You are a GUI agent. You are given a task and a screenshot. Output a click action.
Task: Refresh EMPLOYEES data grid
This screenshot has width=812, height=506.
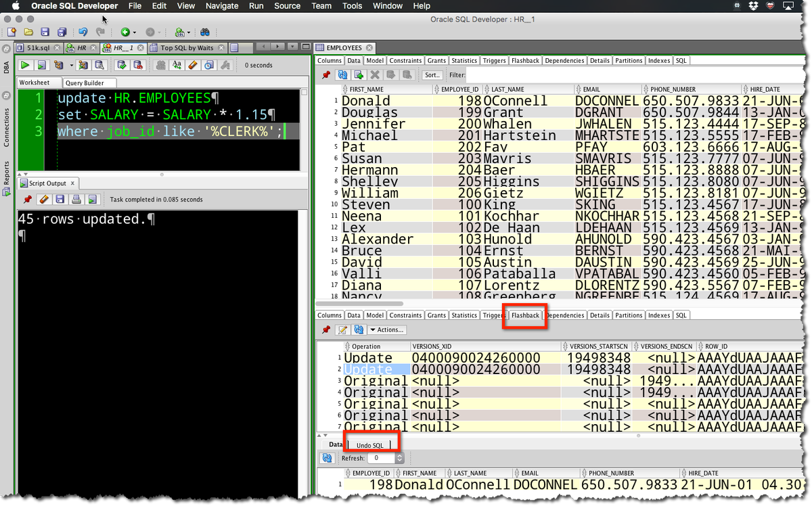(x=343, y=75)
